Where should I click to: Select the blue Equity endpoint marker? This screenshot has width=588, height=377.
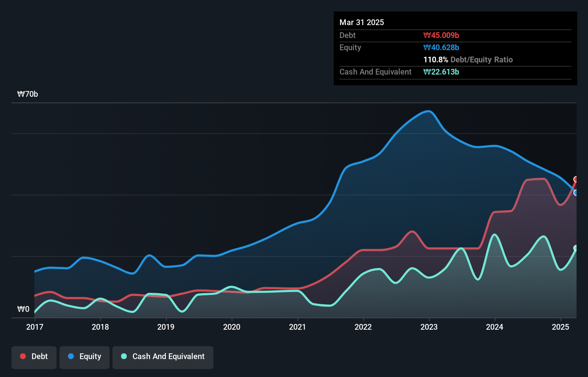(x=576, y=193)
